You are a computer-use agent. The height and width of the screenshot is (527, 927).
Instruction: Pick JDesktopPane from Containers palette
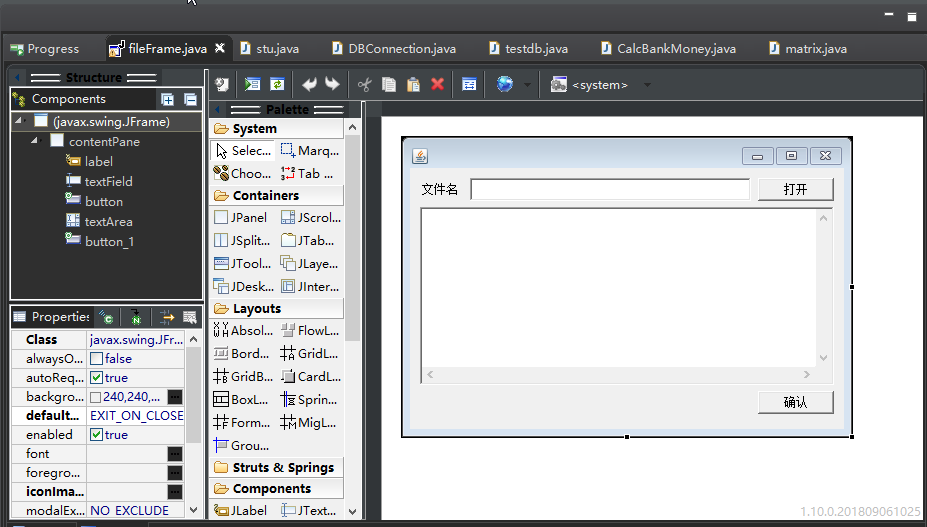tap(244, 287)
